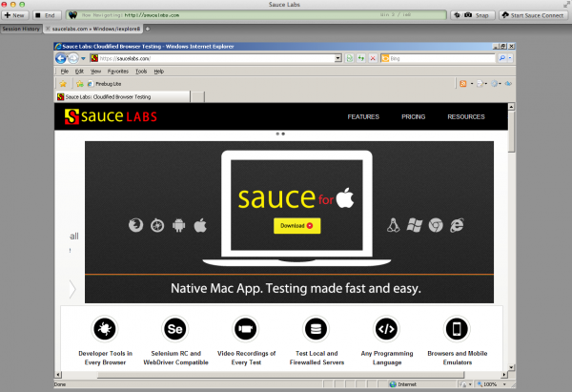The image size is (572, 392).
Task: Click the Video Recordings camera icon
Action: [246, 329]
